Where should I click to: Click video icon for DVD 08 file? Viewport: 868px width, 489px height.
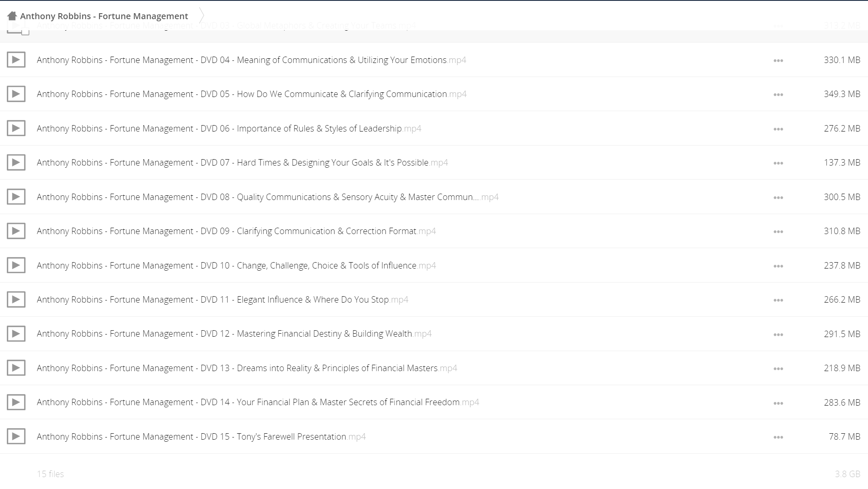coord(16,197)
